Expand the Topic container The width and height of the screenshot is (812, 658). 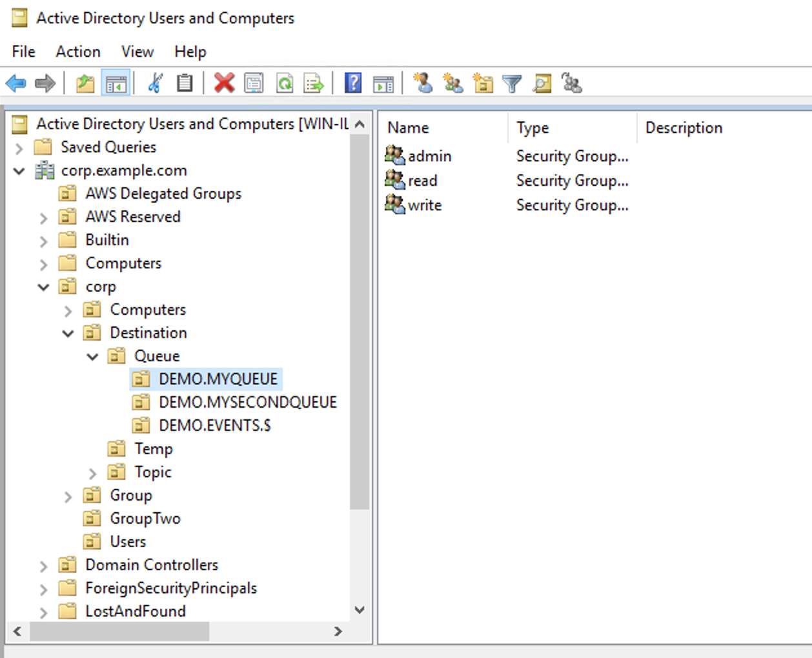92,472
